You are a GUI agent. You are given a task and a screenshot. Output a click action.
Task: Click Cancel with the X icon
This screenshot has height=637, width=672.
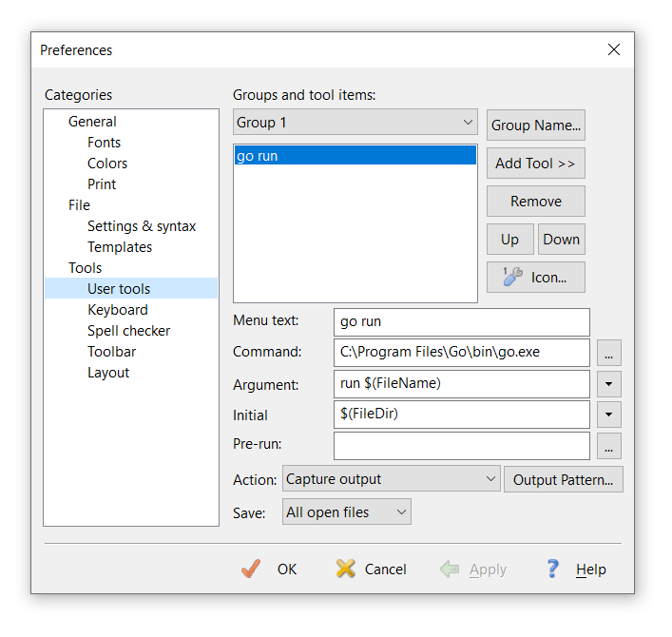(x=371, y=569)
